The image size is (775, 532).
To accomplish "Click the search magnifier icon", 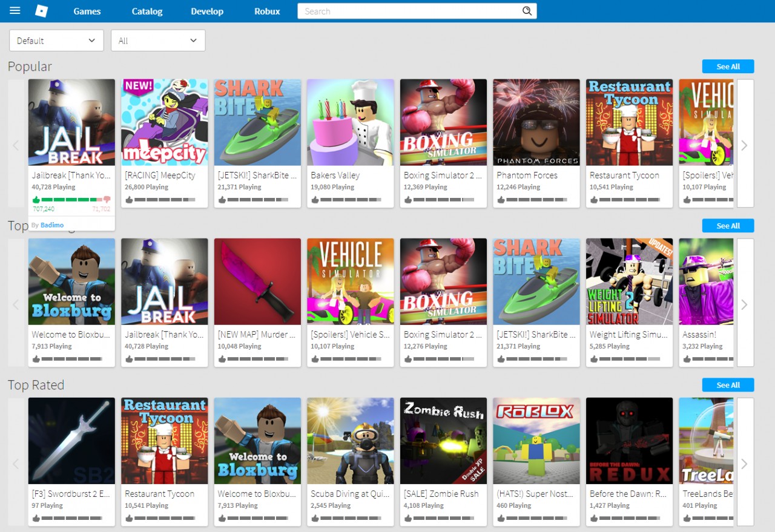I will pyautogui.click(x=527, y=11).
